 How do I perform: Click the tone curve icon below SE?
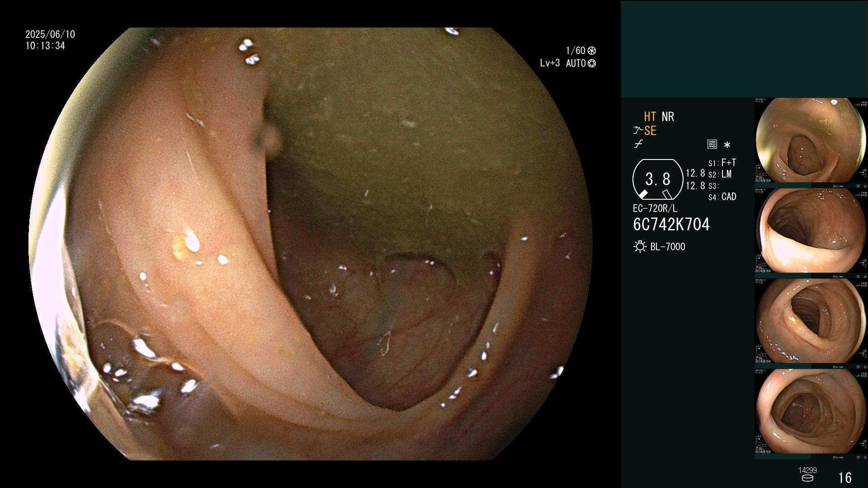638,144
